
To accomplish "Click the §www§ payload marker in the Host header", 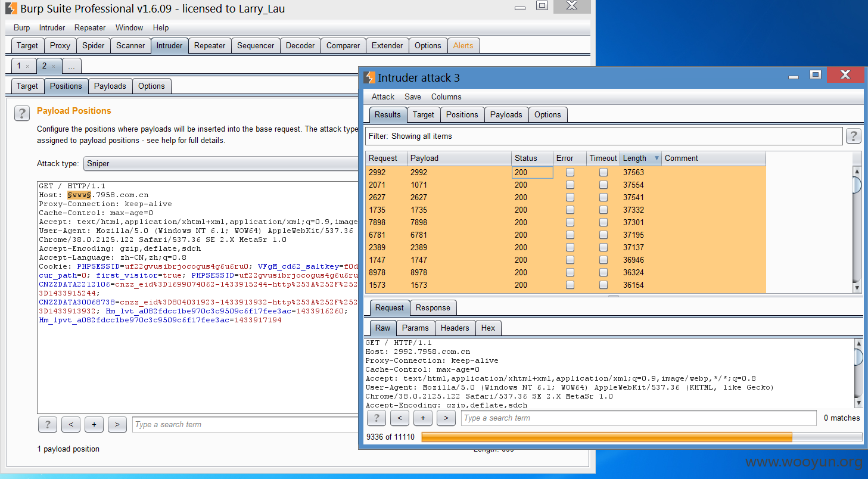I will pos(79,195).
